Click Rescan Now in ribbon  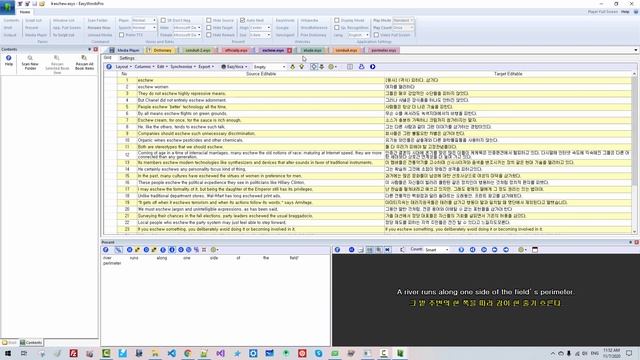pyautogui.click(x=99, y=28)
